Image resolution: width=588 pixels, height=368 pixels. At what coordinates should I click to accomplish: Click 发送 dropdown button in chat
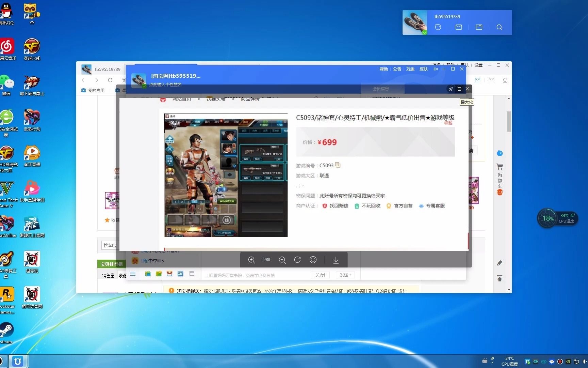(345, 275)
